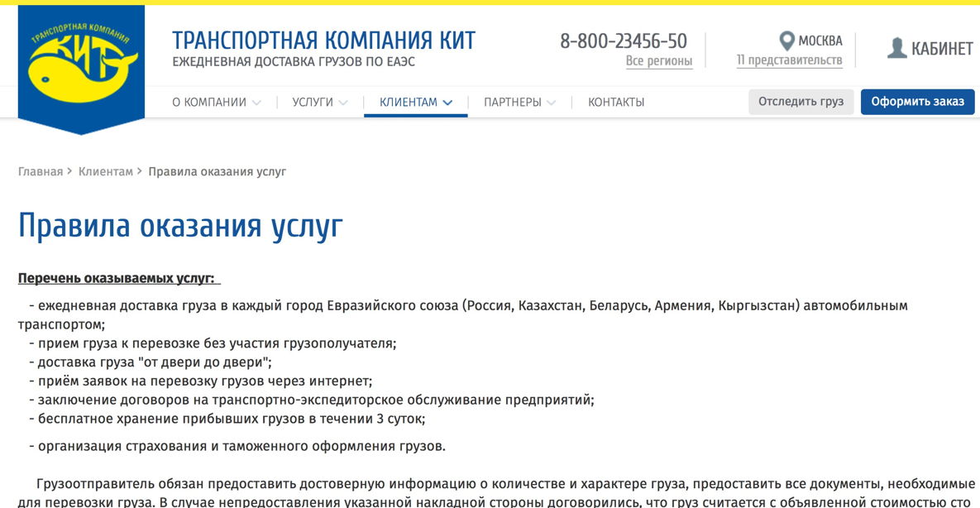This screenshot has height=508, width=980.
Task: Open the Все регионы link
Action: point(659,61)
